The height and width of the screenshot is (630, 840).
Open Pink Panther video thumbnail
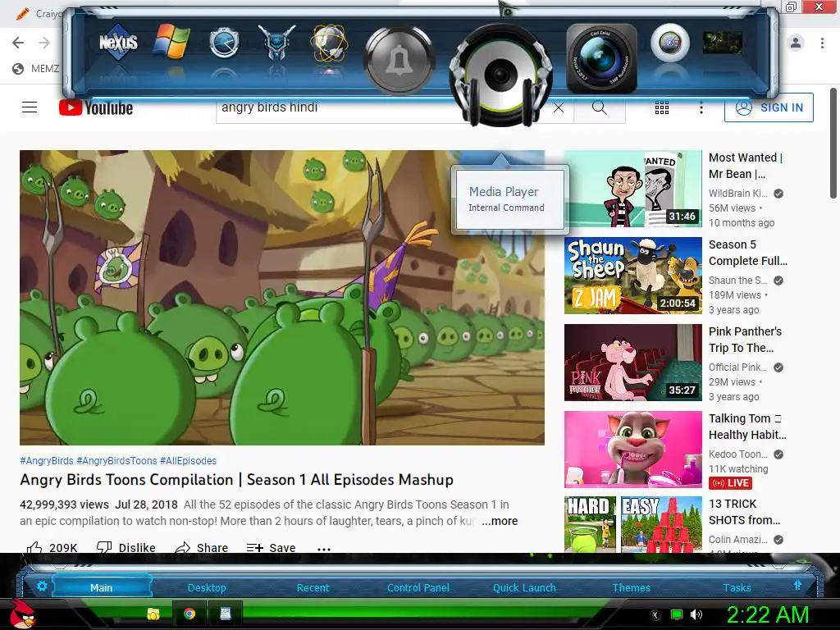pyautogui.click(x=632, y=362)
